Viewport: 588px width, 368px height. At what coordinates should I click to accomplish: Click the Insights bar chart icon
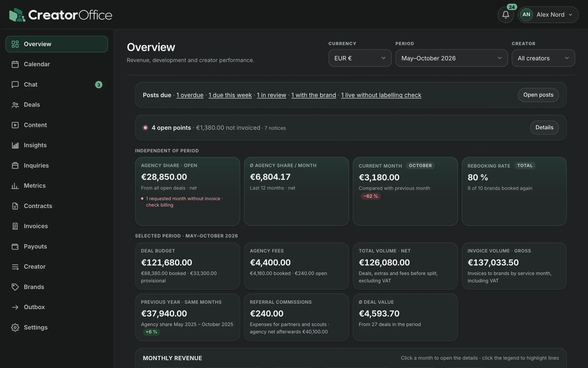pos(15,145)
